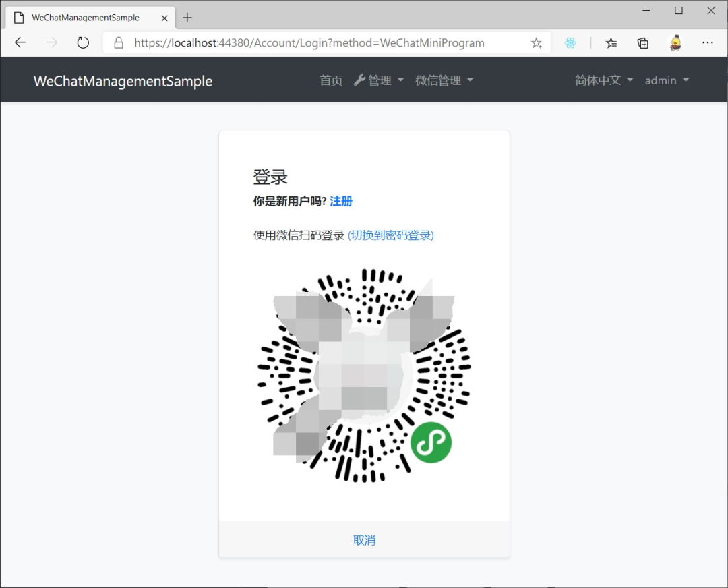Viewport: 728px width, 588px height.
Task: Click the lock icon in address bar
Action: pyautogui.click(x=119, y=42)
